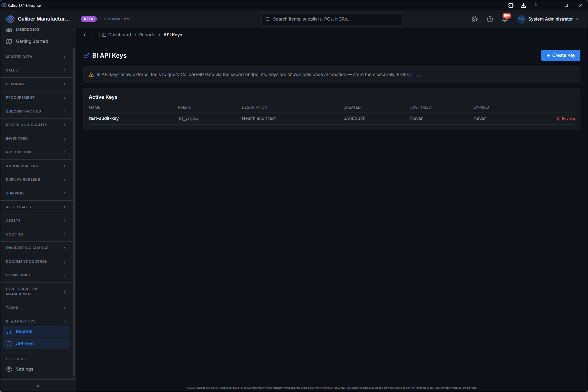This screenshot has width=588, height=392.
Task: Expand the Master Data section
Action: pyautogui.click(x=37, y=57)
